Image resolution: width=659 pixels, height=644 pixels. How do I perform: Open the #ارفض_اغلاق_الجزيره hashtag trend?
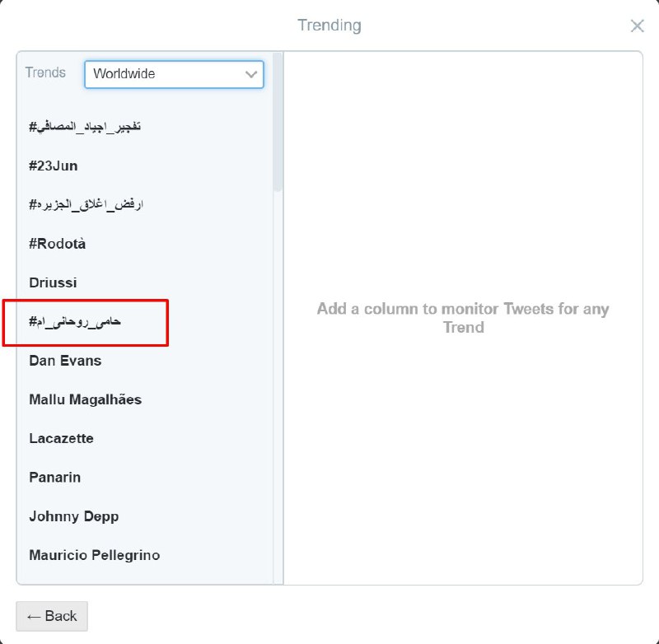tap(86, 204)
